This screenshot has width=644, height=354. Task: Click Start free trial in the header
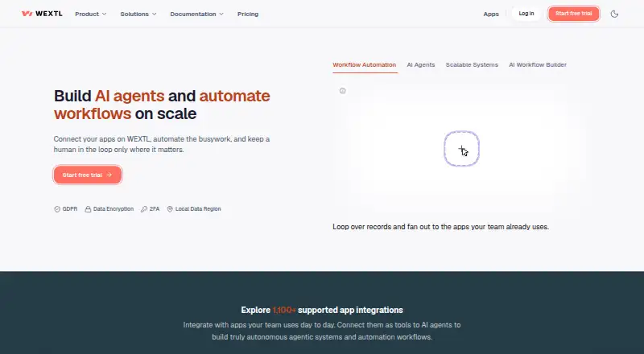click(574, 14)
